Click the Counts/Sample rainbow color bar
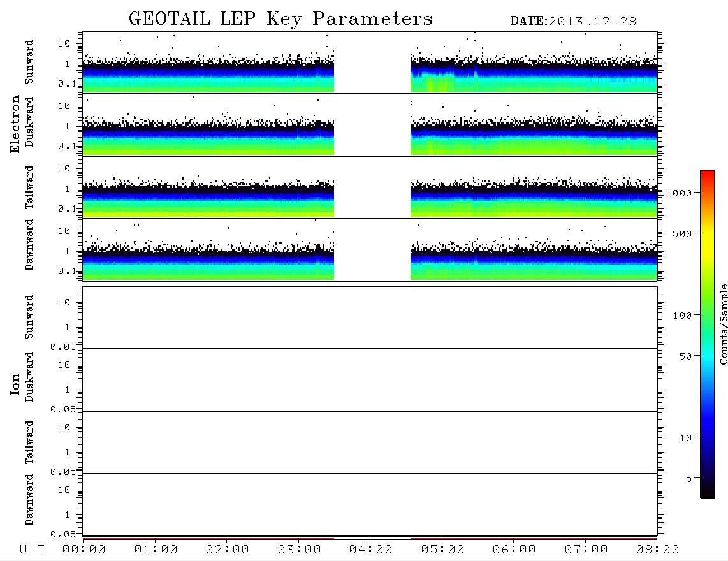The image size is (728, 561). 708,335
